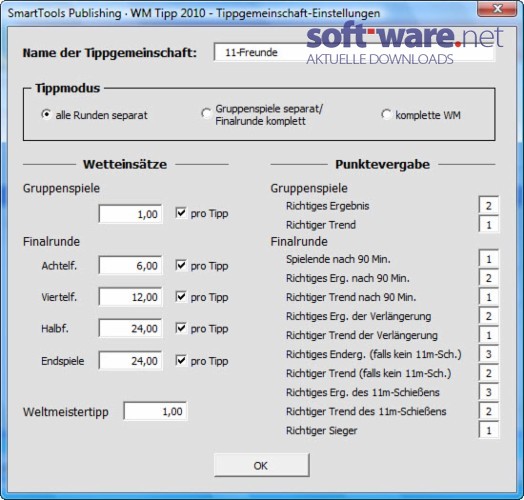Focus the Endspiele stake input field

click(130, 361)
